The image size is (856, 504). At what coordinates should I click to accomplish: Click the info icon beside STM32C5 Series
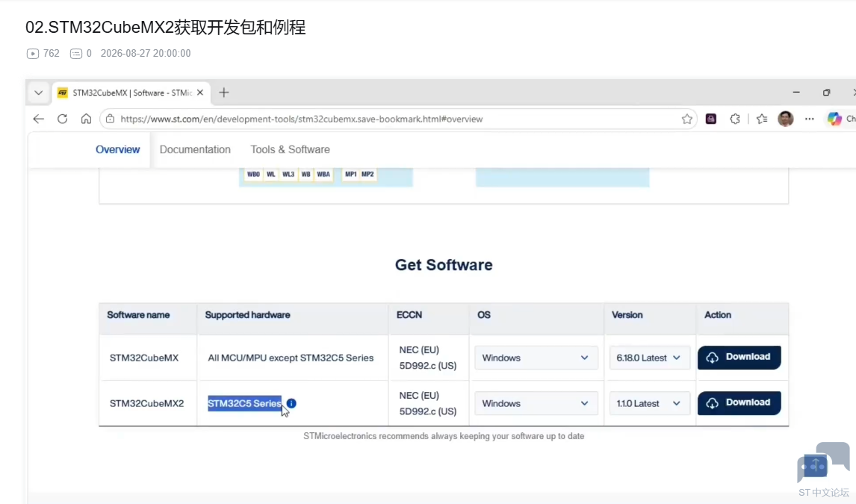click(x=291, y=403)
